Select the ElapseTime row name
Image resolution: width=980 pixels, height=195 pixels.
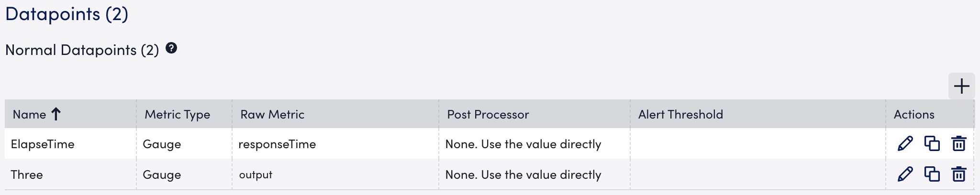43,144
